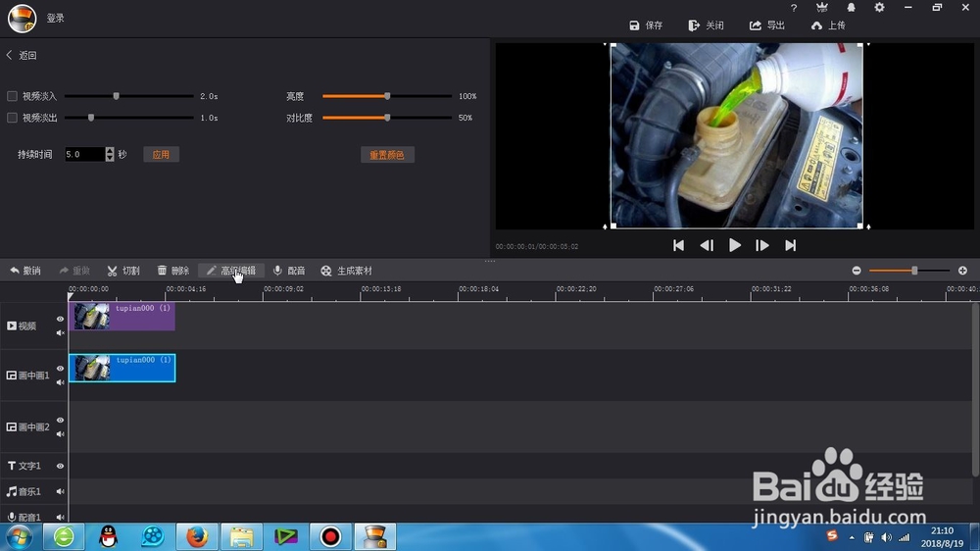This screenshot has height=551, width=980.
Task: Open the 配音 voiceover tool
Action: [x=289, y=271]
